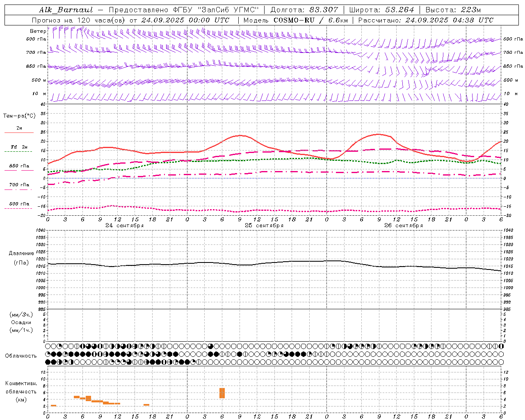Viewport: 525px width, 420px height.
Task: Click the dotted line sample under legend 500 гПа
Action: click(18, 208)
